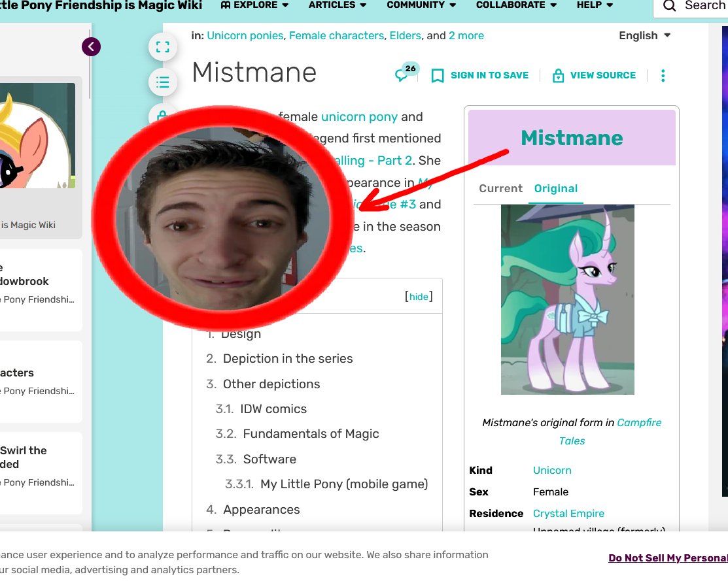Click the View Source button
Viewport: 728px width, 583px height.
tap(594, 75)
